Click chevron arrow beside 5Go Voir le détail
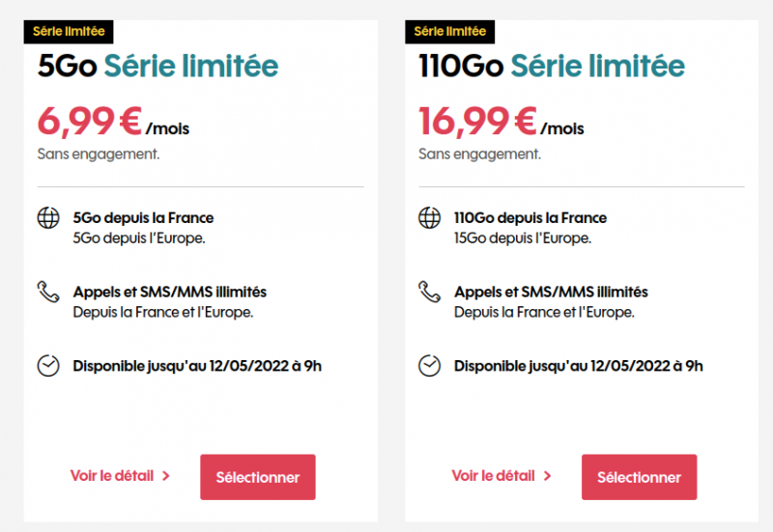The height and width of the screenshot is (532, 773). [166, 476]
